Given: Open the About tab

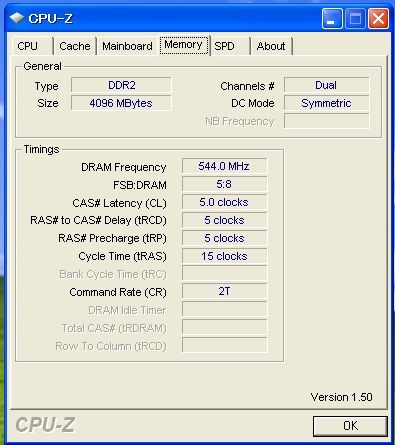Looking at the screenshot, I should 271,46.
